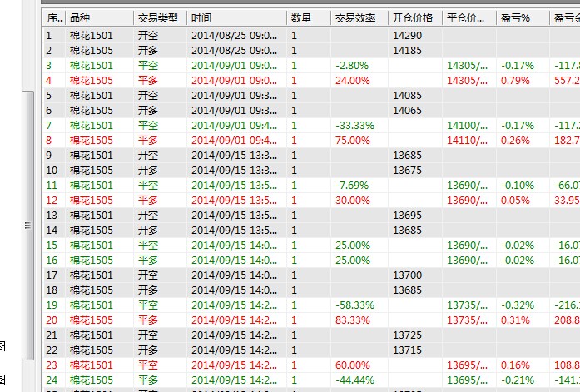Click open price 14065 in row 6
Viewport: 580px width, 392px height.
pos(407,110)
